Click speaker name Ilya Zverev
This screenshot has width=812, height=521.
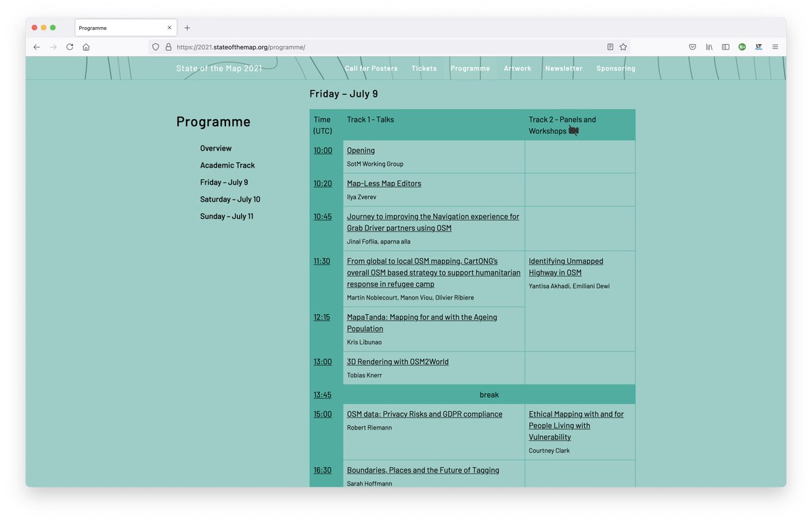coord(361,197)
